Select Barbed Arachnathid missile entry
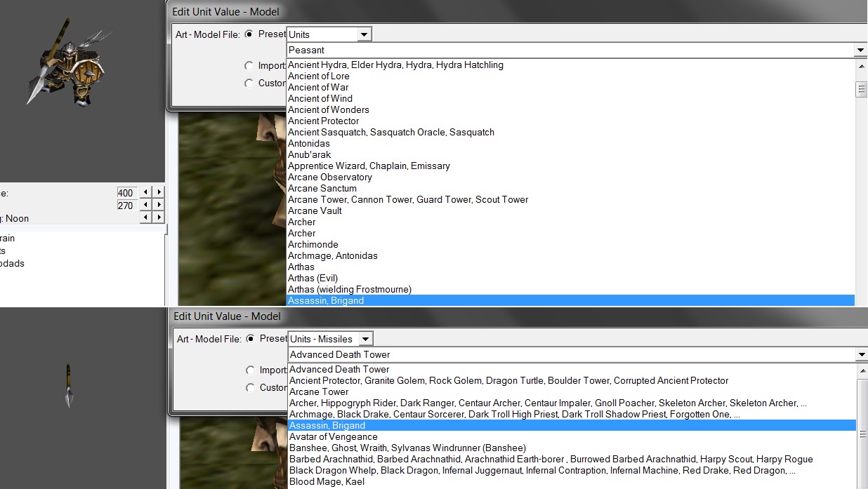Viewport: 868px width, 489px height. click(x=572, y=459)
